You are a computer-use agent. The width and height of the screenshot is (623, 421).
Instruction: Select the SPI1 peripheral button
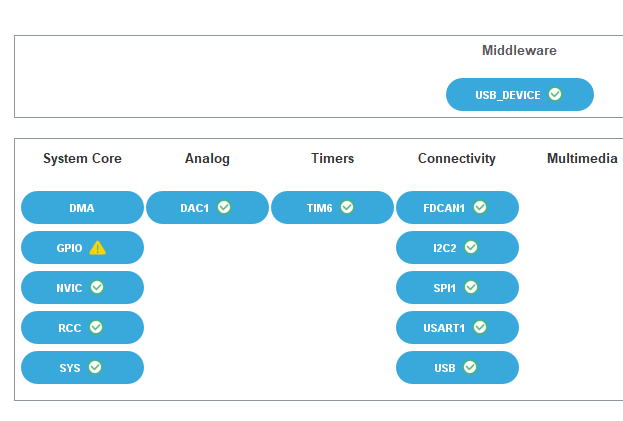[x=457, y=288]
